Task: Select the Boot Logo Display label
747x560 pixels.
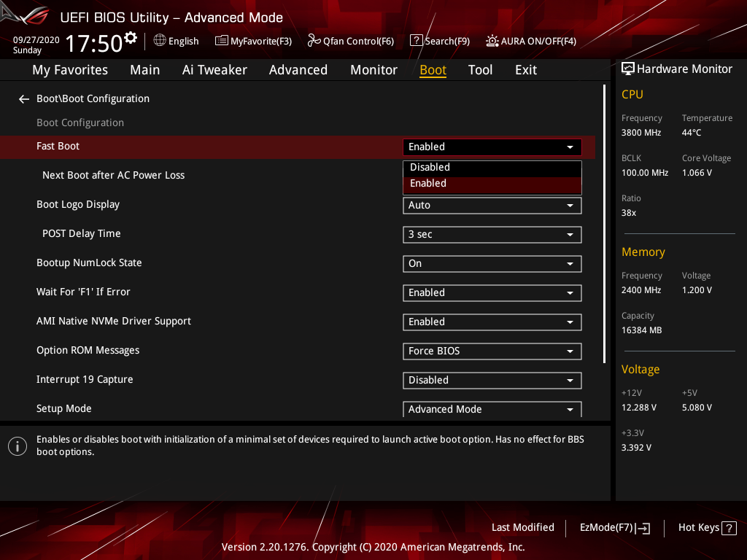Action: 78,204
